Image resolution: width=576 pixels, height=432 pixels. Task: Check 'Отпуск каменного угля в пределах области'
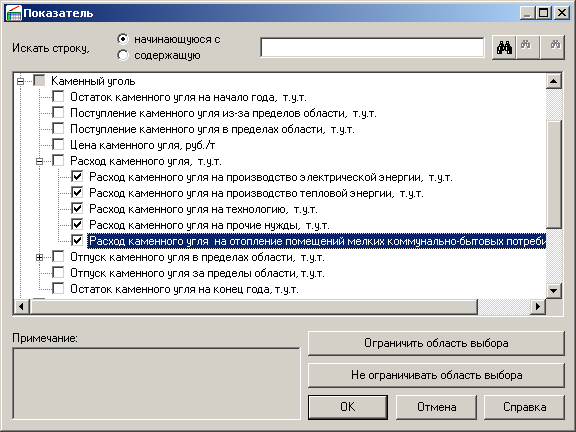point(58,257)
